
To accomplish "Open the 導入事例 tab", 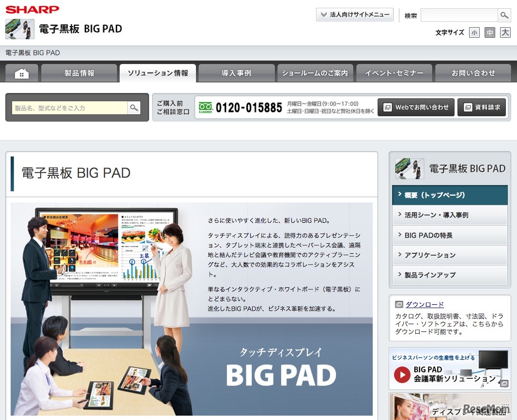I will [x=236, y=73].
